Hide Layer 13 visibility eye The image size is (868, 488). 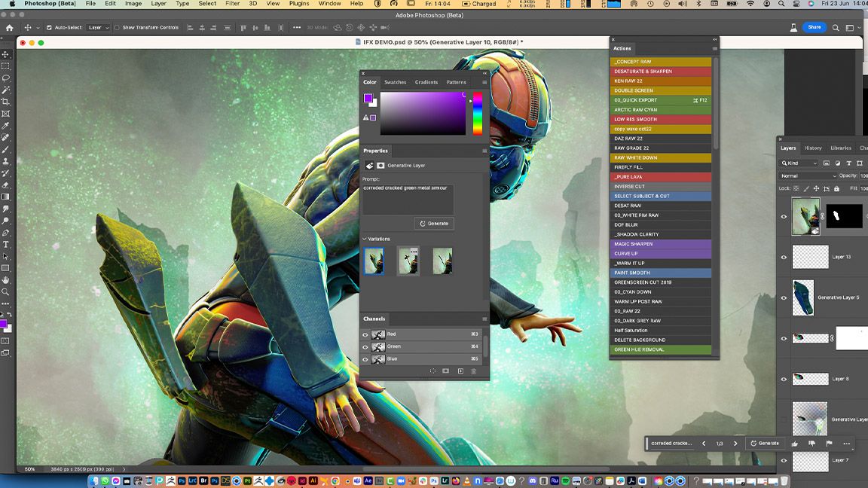(784, 258)
